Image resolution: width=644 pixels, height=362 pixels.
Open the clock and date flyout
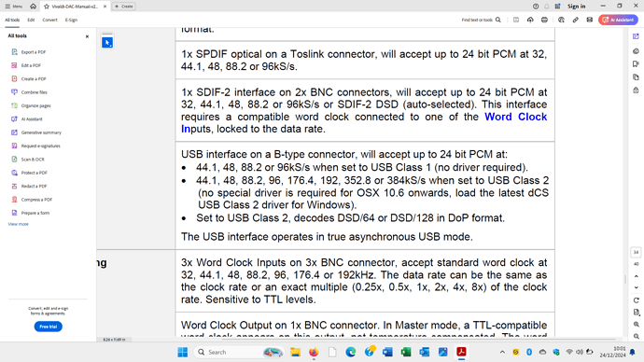(612, 352)
